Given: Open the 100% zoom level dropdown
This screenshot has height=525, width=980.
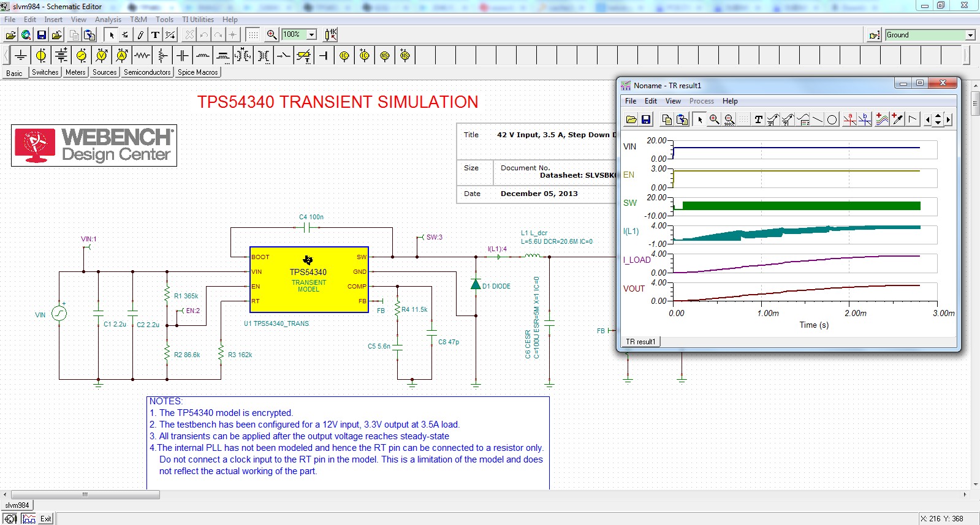Looking at the screenshot, I should 311,35.
